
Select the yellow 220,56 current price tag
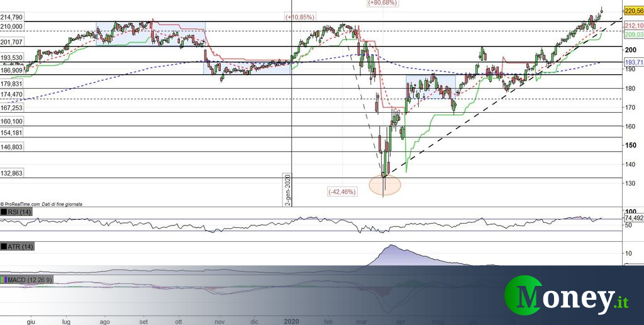point(633,10)
